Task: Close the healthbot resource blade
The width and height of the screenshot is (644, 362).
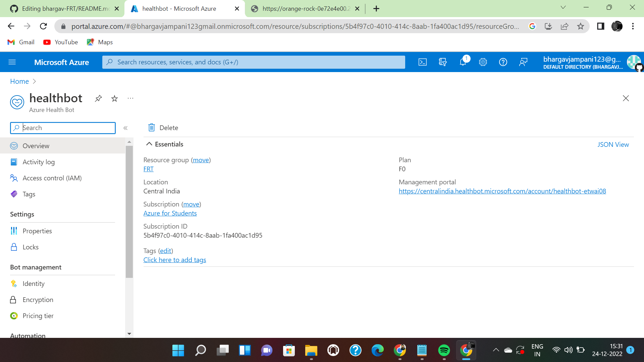Action: 626,98
